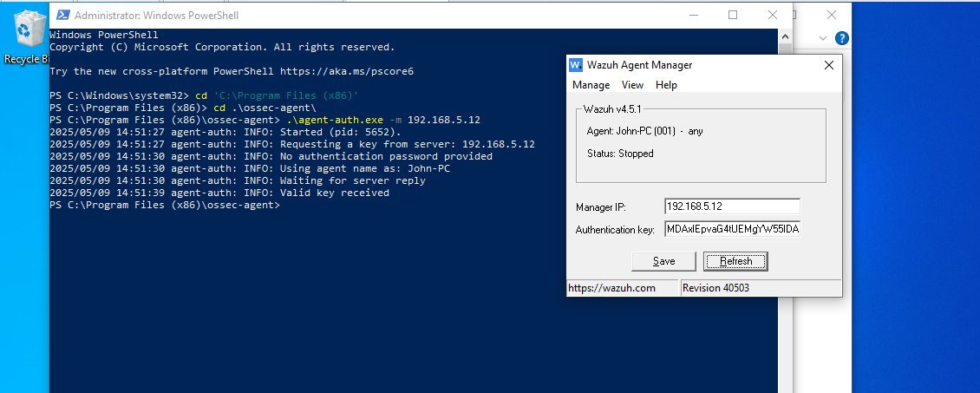Click the 'cd .\ossec-agent\' command line

tap(183, 108)
